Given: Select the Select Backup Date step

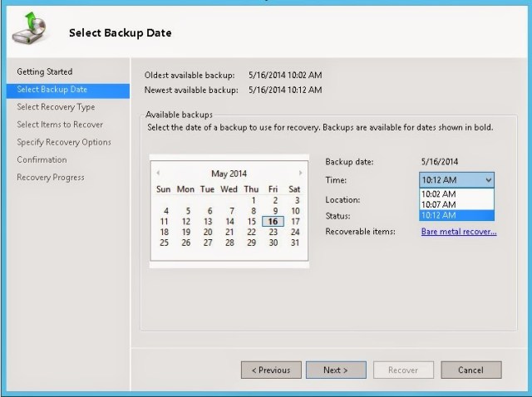Looking at the screenshot, I should click(52, 89).
